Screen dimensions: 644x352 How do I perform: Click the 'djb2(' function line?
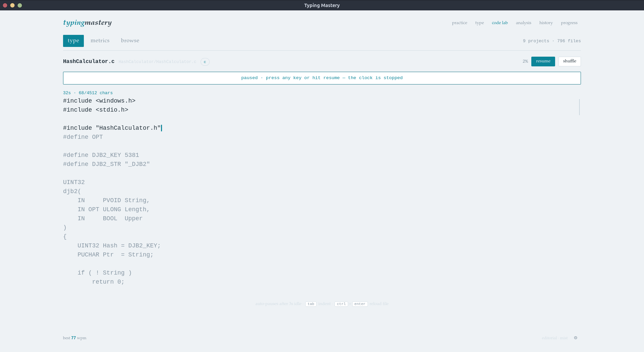click(x=72, y=191)
